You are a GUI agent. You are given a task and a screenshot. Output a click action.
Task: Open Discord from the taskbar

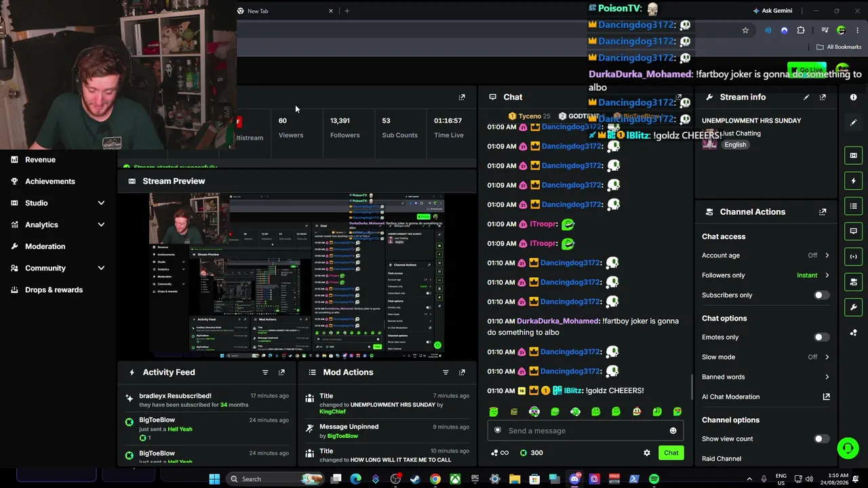pyautogui.click(x=574, y=479)
